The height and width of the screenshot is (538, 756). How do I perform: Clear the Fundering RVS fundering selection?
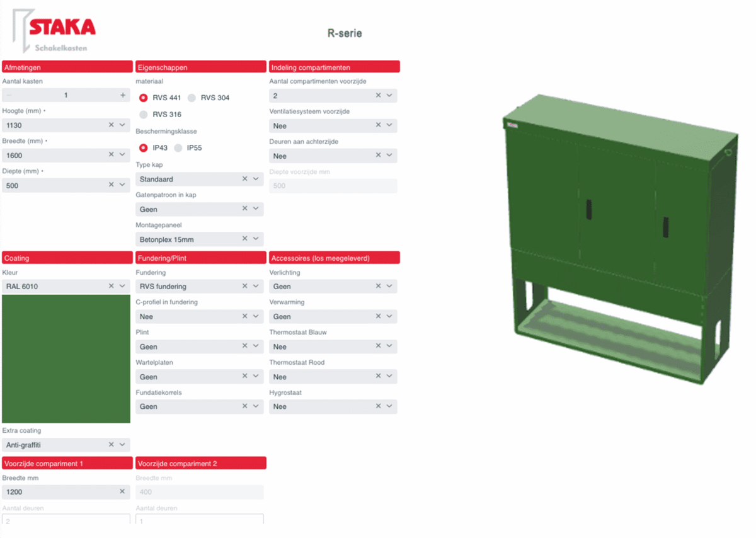coord(245,286)
